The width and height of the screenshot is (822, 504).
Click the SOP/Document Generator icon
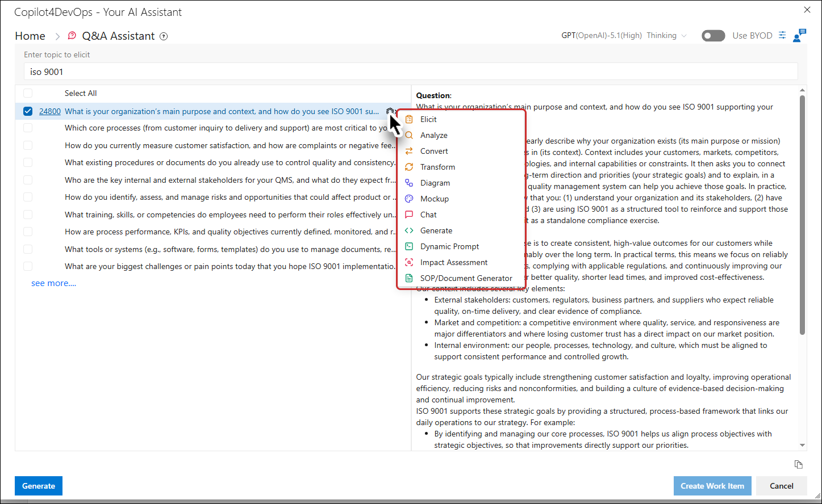click(409, 278)
